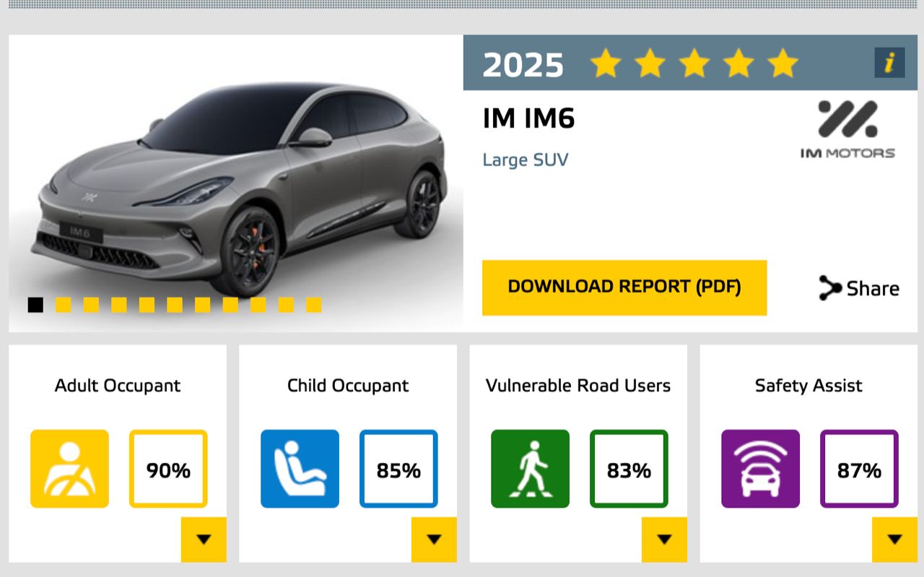The height and width of the screenshot is (577, 924).
Task: Click the purple Safety Assist car icon
Action: 760,469
